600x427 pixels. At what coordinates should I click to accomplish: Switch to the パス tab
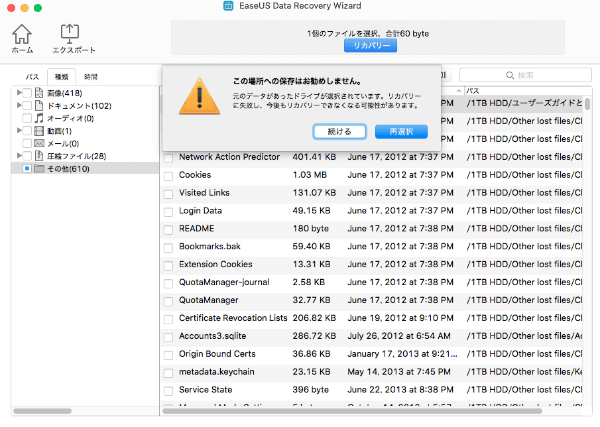32,77
